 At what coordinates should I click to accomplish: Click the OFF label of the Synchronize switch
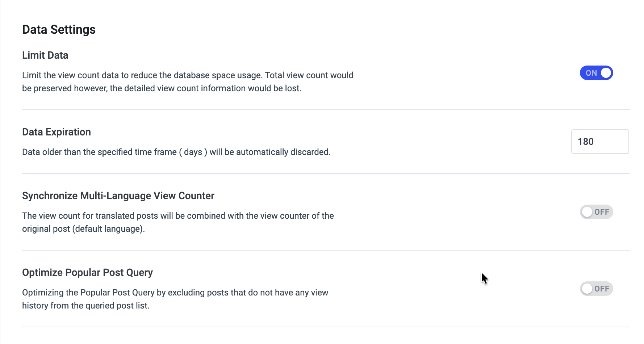click(602, 212)
